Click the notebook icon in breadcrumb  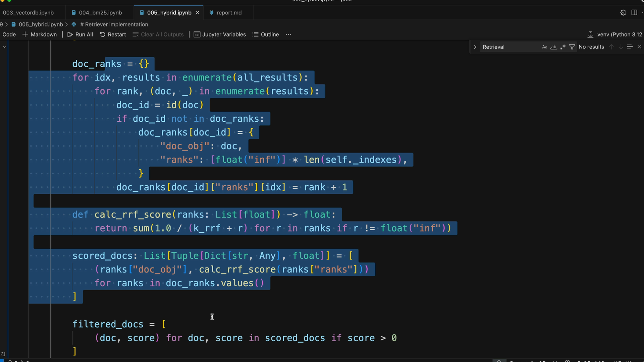[x=13, y=24]
